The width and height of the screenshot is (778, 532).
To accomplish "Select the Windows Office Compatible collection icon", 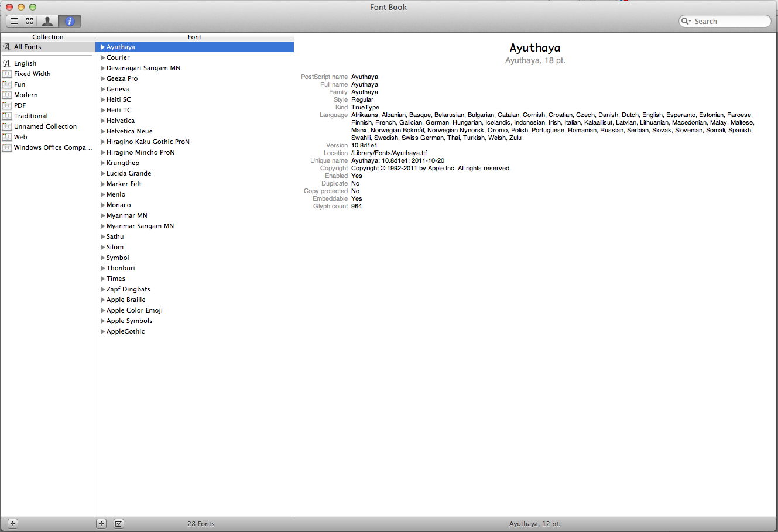I will point(7,147).
